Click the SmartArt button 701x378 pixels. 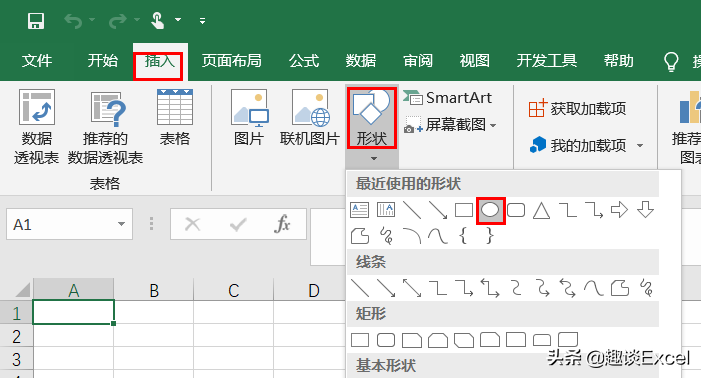pos(447,98)
